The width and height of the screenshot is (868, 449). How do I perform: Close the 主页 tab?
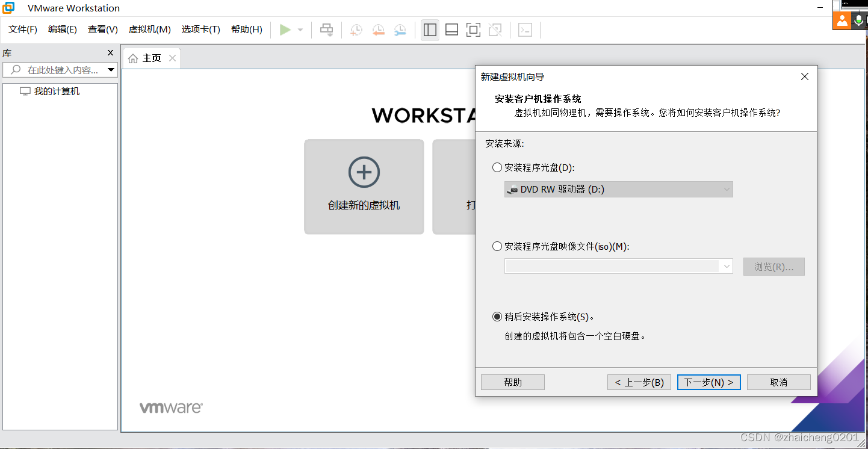click(172, 58)
